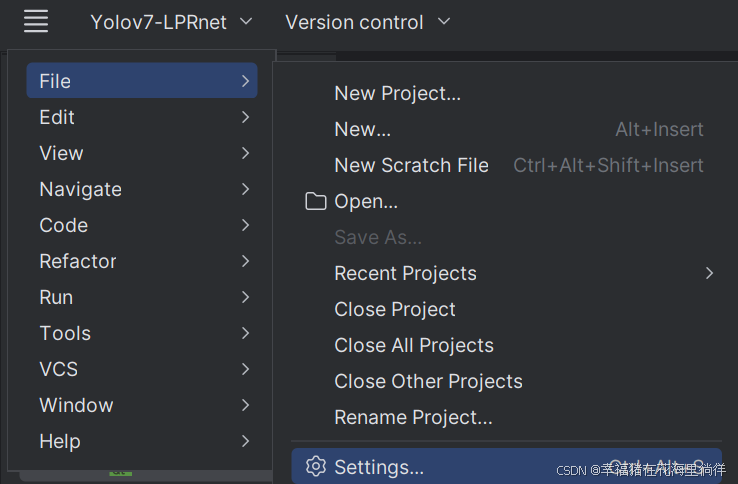Screen dimensions: 738x484
Task: Open the Edit menu
Action: 57,117
